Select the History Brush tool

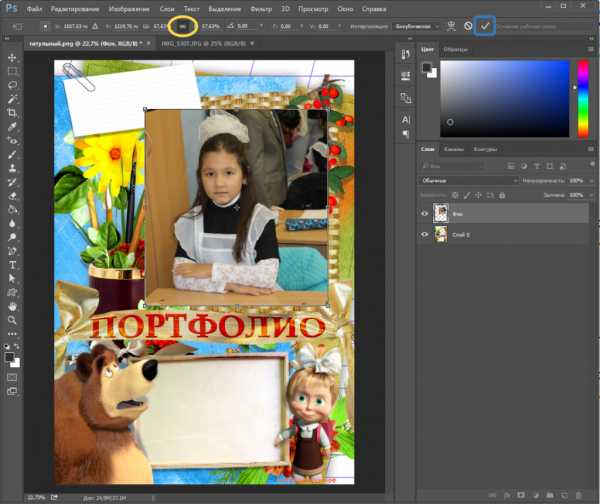(12, 182)
